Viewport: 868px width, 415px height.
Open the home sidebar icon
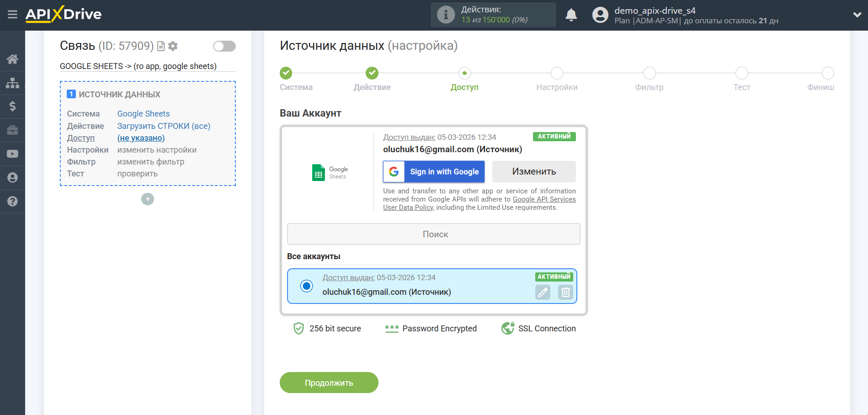(x=12, y=59)
